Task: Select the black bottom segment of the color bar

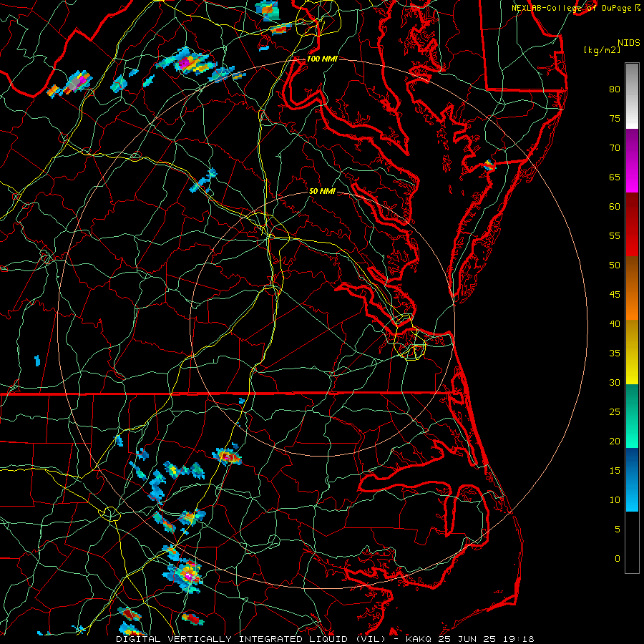Action: click(632, 542)
